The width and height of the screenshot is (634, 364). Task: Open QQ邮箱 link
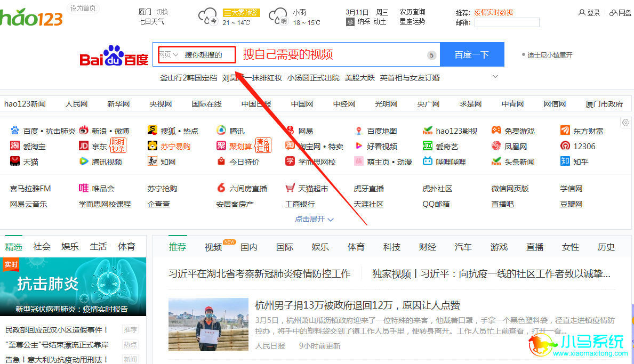click(436, 204)
